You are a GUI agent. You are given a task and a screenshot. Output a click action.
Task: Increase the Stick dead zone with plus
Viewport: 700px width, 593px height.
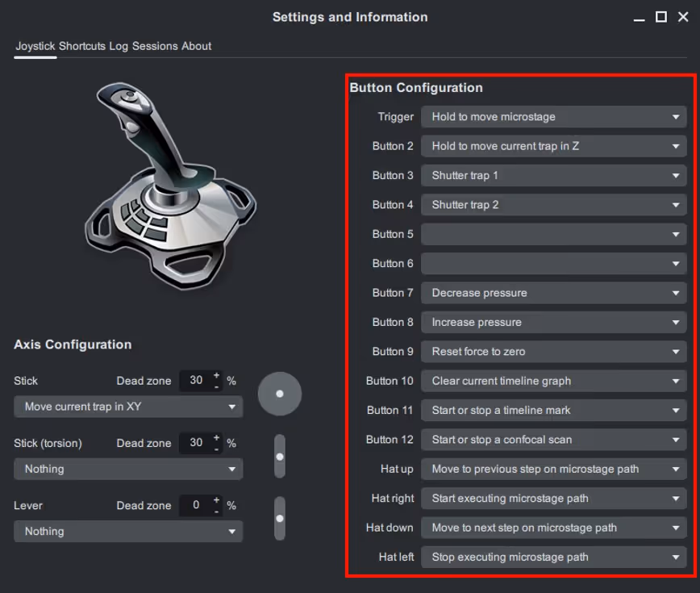pos(216,375)
